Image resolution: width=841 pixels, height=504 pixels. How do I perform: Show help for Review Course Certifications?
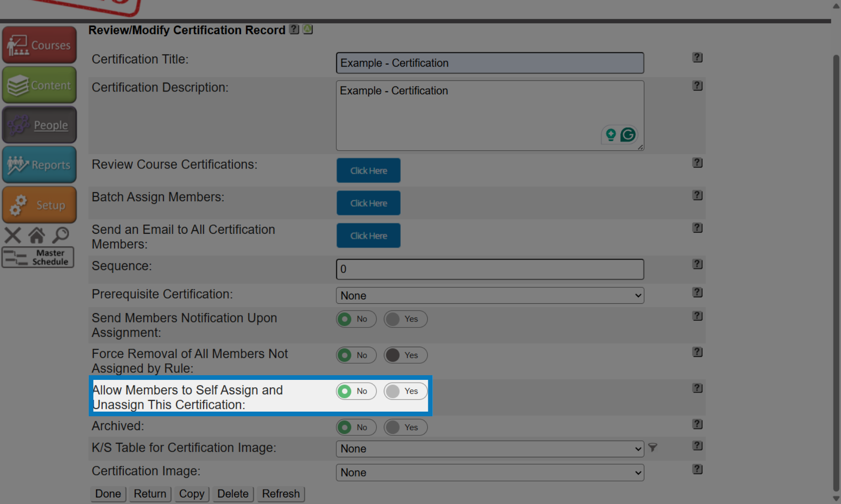click(x=697, y=163)
